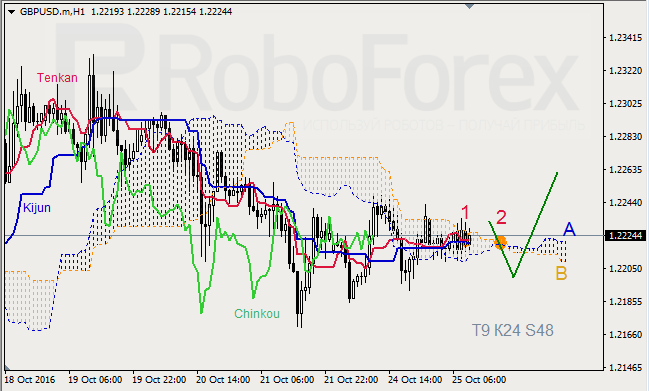Click the small arrow at bottom-left corner

coord(7,367)
